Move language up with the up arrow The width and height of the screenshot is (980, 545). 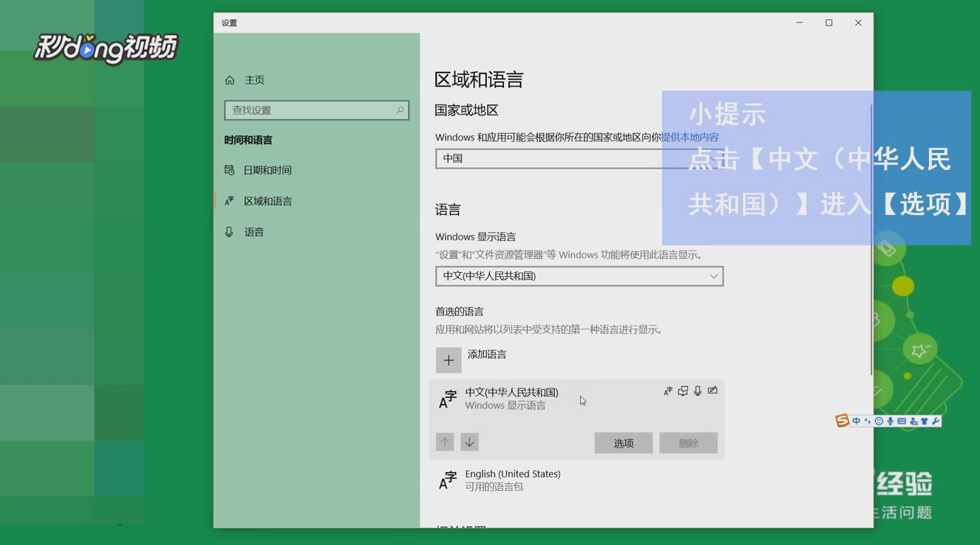point(444,442)
